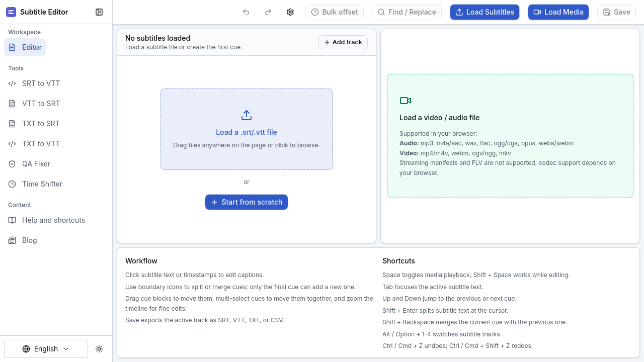Click the globe icon in language selector
The width and height of the screenshot is (644, 362).
[26, 349]
